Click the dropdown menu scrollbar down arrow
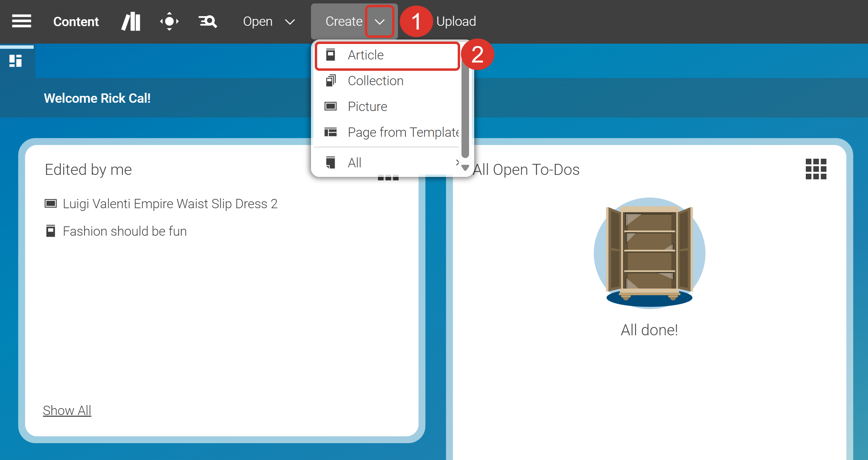Viewport: 868px width, 460px height. [465, 168]
